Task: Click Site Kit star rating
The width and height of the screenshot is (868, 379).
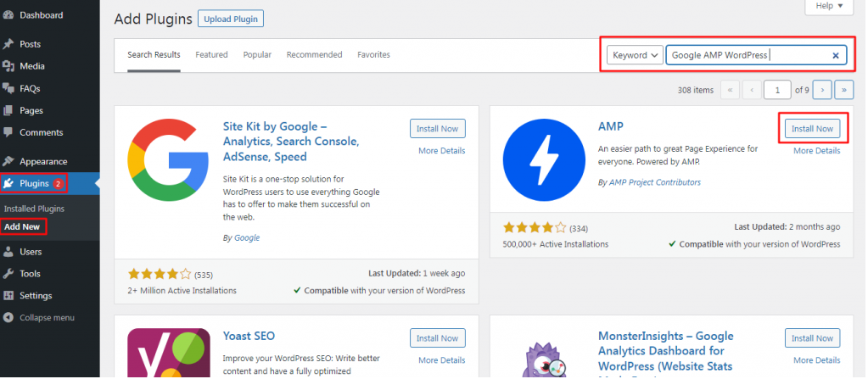Action: pos(160,274)
